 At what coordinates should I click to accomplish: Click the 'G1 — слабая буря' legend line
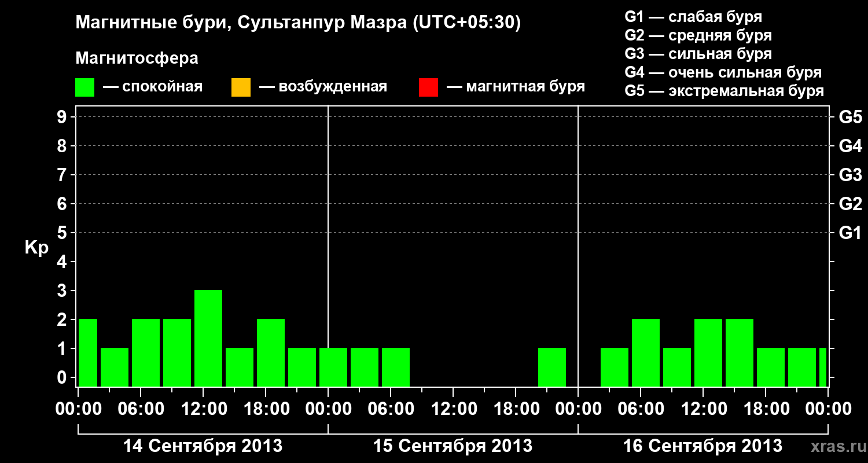(x=693, y=17)
